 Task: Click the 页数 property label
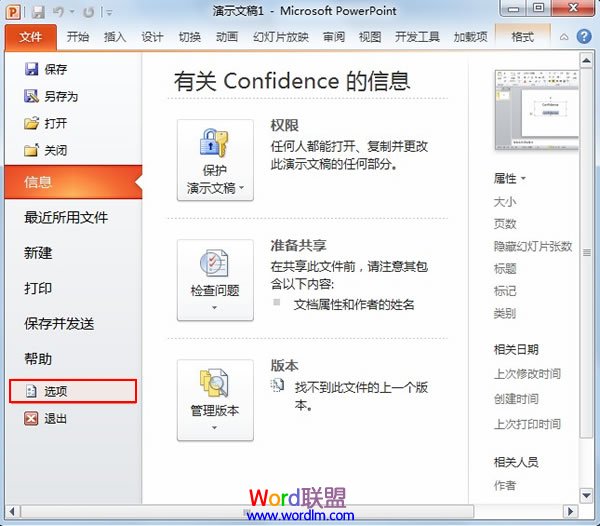[505, 224]
